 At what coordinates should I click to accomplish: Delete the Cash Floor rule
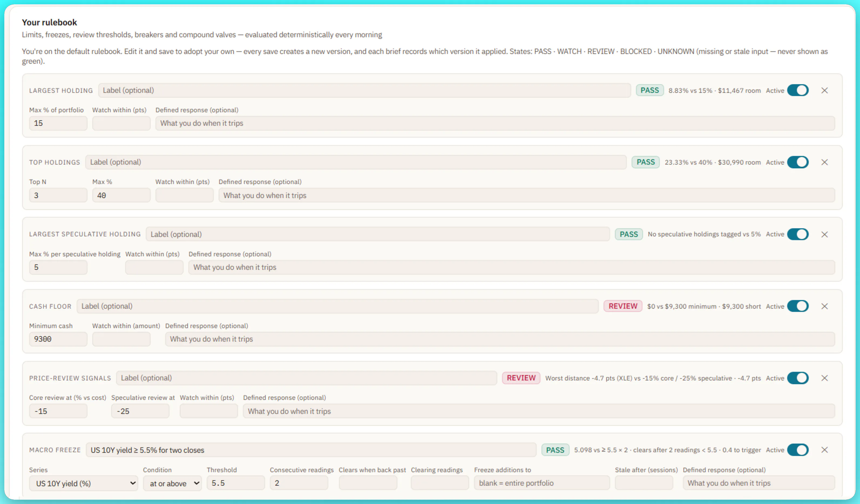pyautogui.click(x=824, y=306)
